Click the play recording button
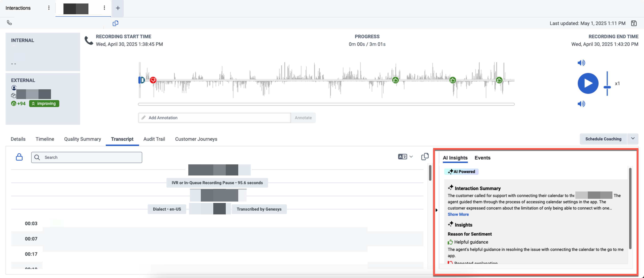The height and width of the screenshot is (278, 644). (588, 83)
